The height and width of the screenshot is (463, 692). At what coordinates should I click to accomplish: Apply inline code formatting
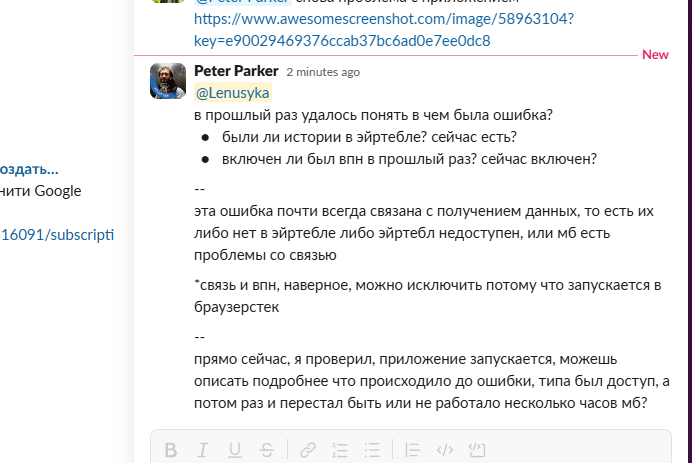tap(446, 449)
